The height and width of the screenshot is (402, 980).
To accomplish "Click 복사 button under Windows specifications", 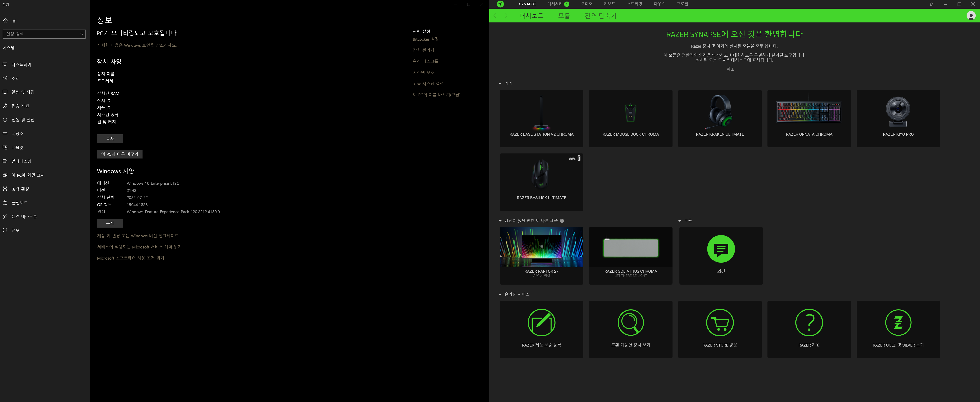I will (110, 223).
